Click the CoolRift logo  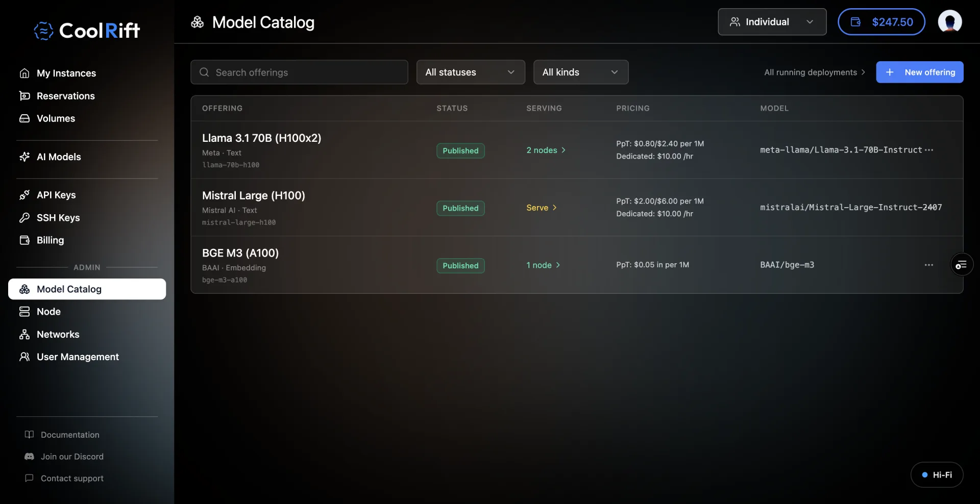click(87, 31)
